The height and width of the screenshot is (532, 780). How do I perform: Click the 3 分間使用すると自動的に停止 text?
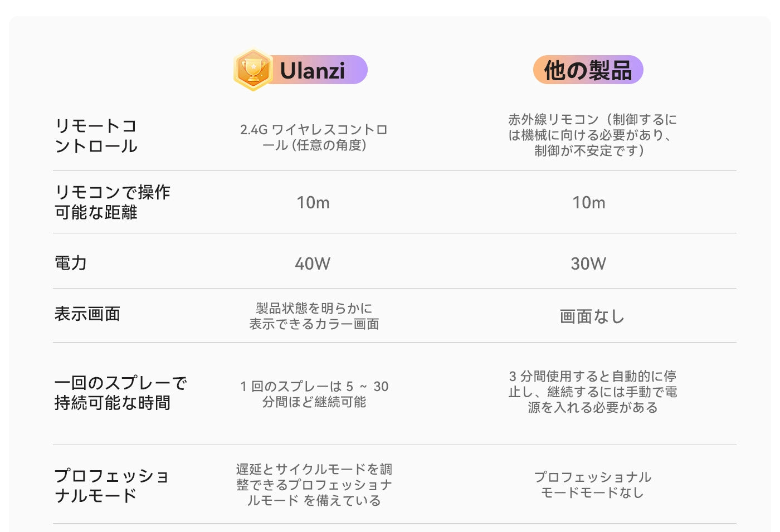tap(592, 392)
